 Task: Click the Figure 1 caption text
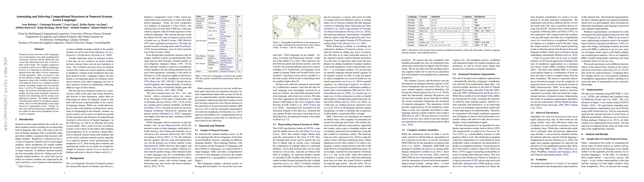(296, 45)
